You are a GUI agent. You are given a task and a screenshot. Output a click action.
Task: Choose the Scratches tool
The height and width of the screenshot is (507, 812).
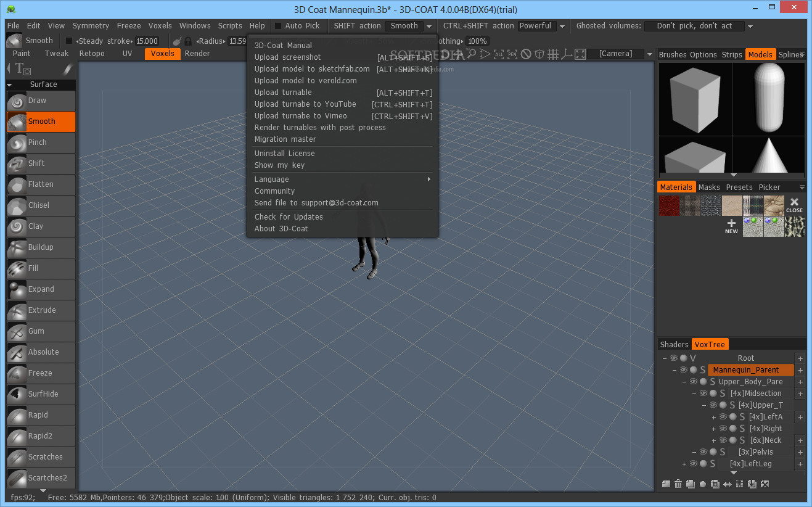41,457
